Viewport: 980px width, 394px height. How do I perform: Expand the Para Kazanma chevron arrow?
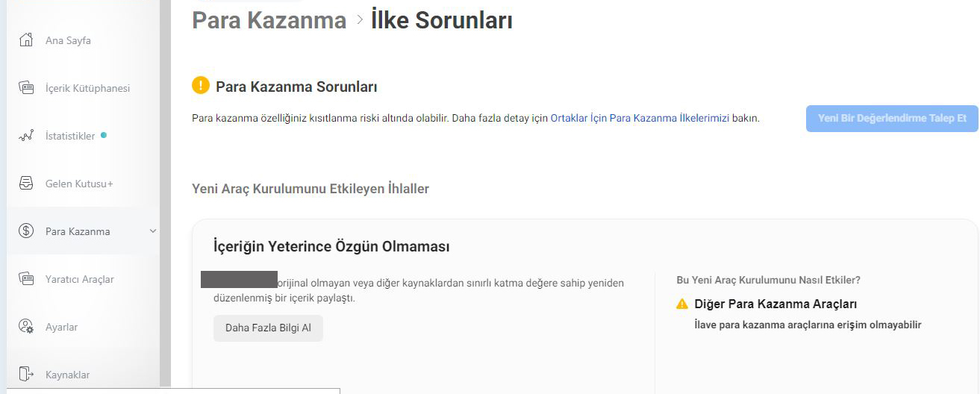(x=153, y=231)
